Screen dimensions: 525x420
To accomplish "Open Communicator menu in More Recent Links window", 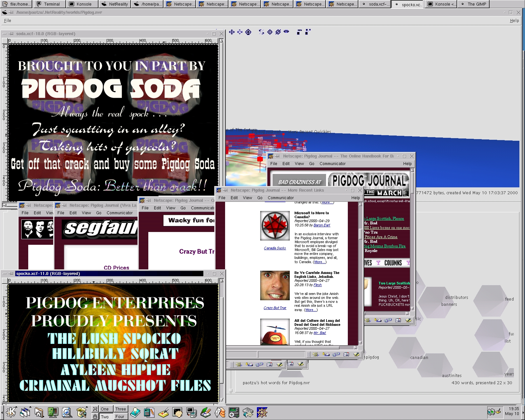I will click(281, 198).
